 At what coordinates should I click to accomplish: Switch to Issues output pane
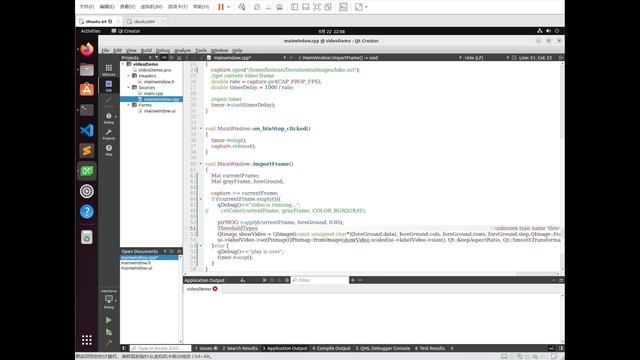point(207,348)
